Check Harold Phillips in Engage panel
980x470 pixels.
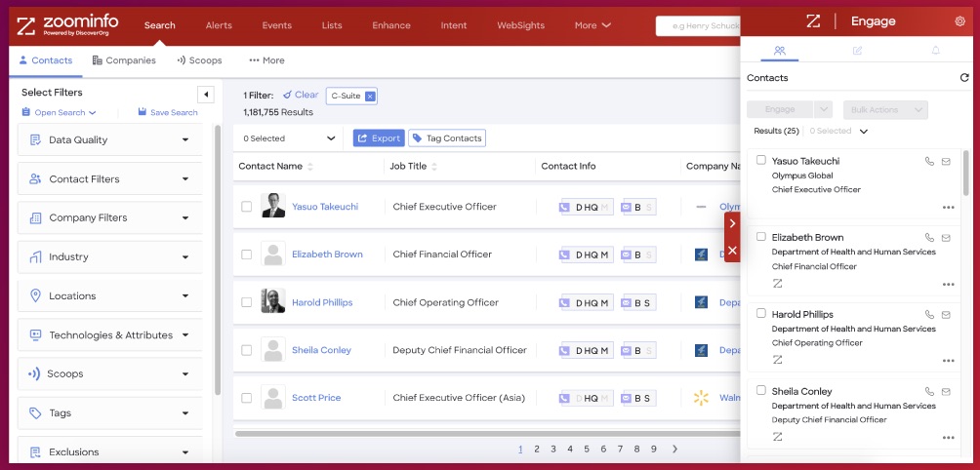(761, 313)
